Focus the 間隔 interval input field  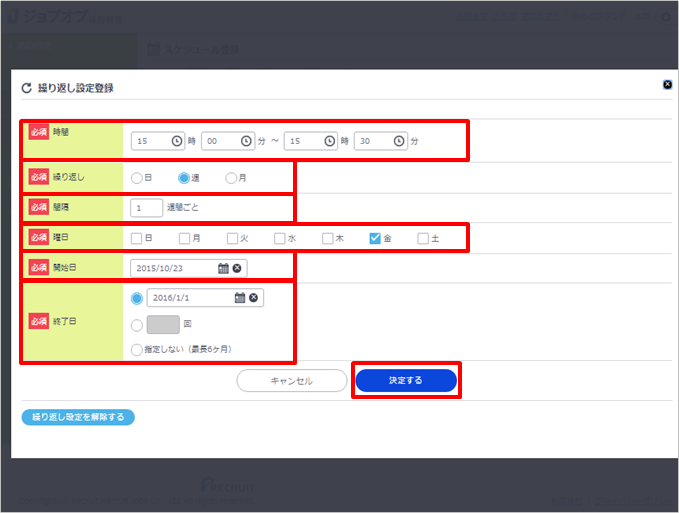coord(146,208)
